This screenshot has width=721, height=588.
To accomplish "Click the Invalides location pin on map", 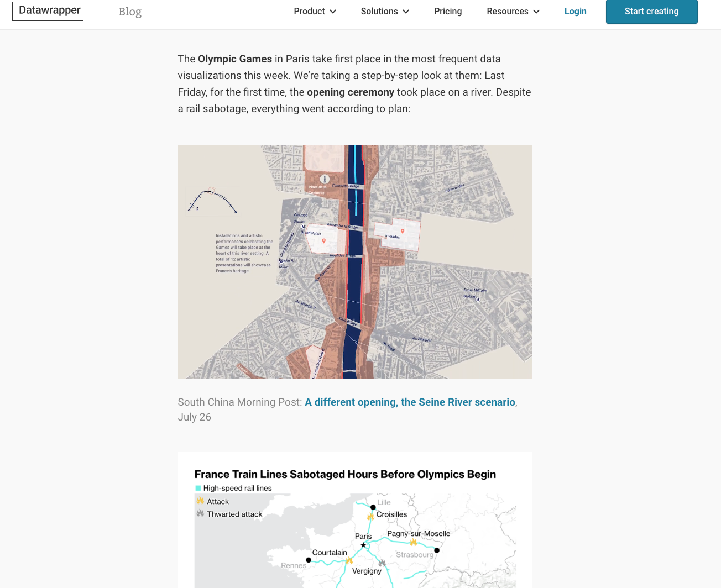I will pos(403,231).
